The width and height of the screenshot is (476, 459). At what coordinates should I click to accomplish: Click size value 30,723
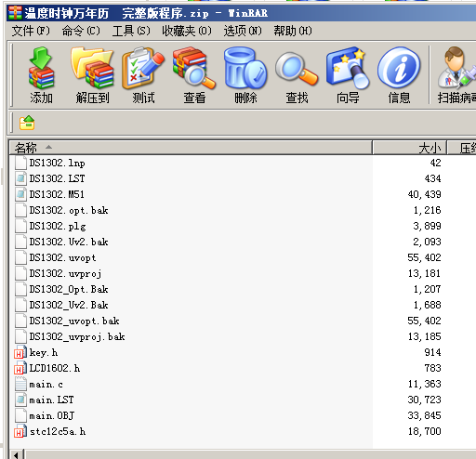point(424,400)
